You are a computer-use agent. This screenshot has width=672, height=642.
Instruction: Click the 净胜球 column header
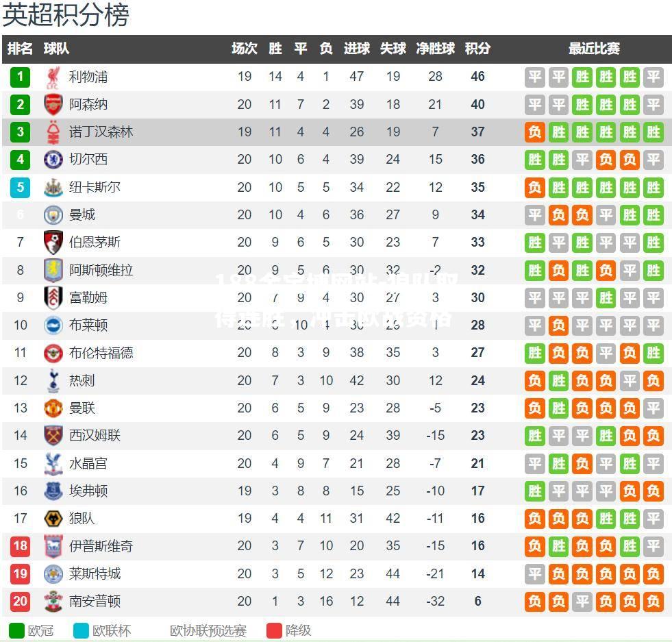[435, 49]
